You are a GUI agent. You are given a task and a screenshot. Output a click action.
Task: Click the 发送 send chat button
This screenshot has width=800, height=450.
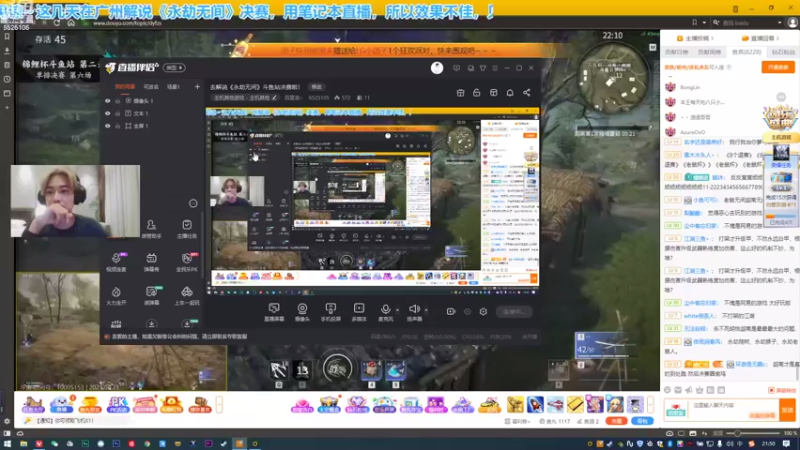(x=787, y=410)
